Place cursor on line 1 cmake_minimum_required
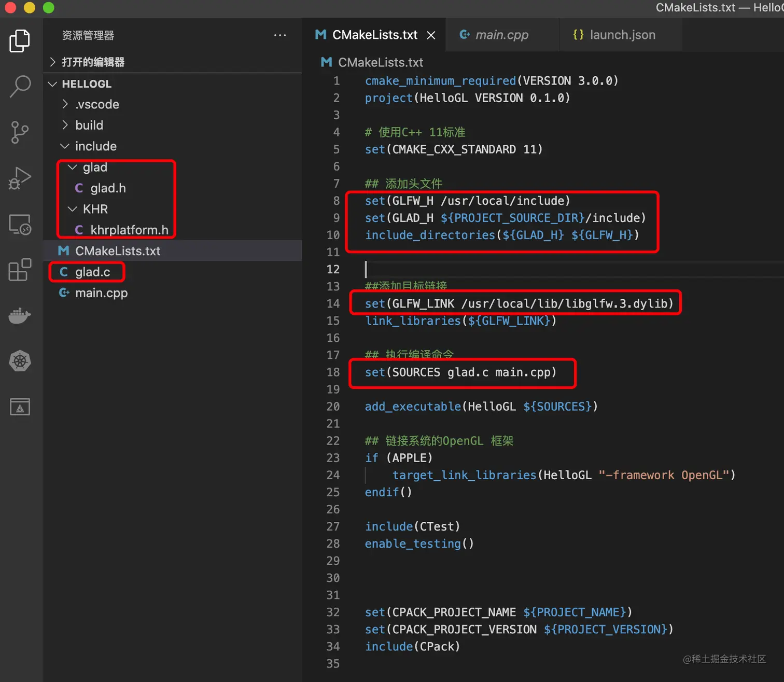The image size is (784, 682). click(491, 81)
